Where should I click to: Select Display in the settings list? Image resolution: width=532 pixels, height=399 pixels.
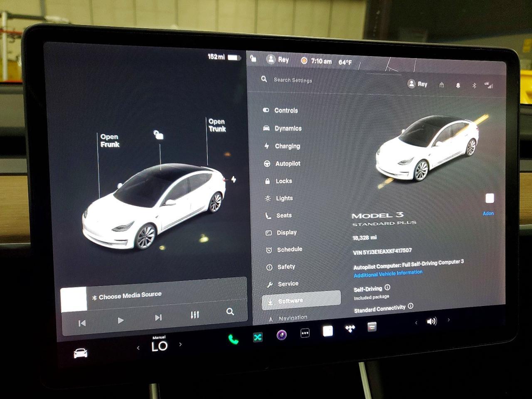pos(281,233)
